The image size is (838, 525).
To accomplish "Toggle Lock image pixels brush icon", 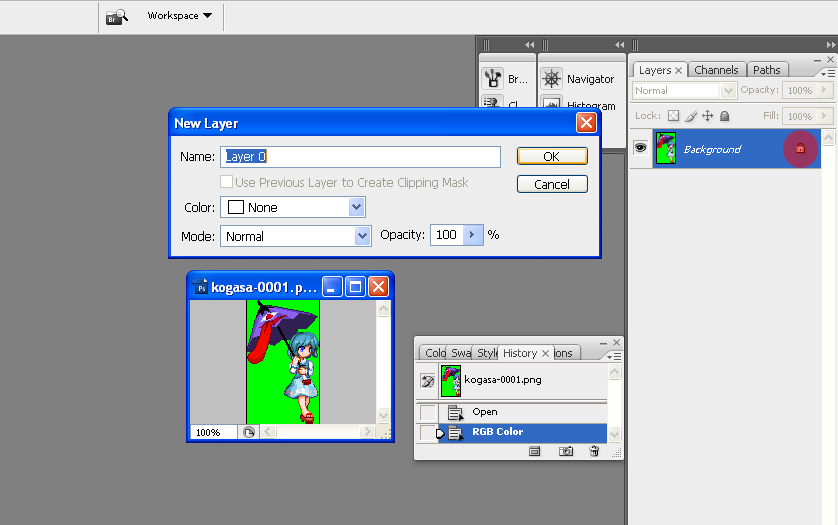I will pos(691,116).
